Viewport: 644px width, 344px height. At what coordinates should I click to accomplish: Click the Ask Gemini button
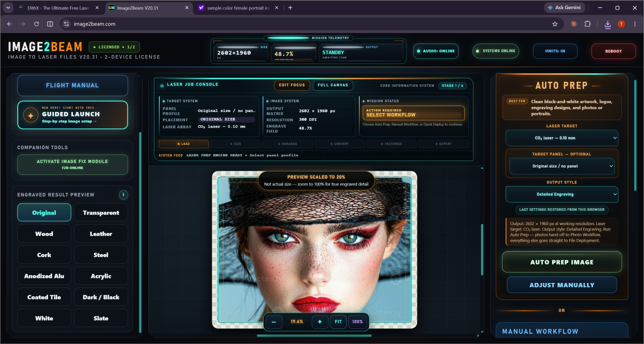click(563, 8)
